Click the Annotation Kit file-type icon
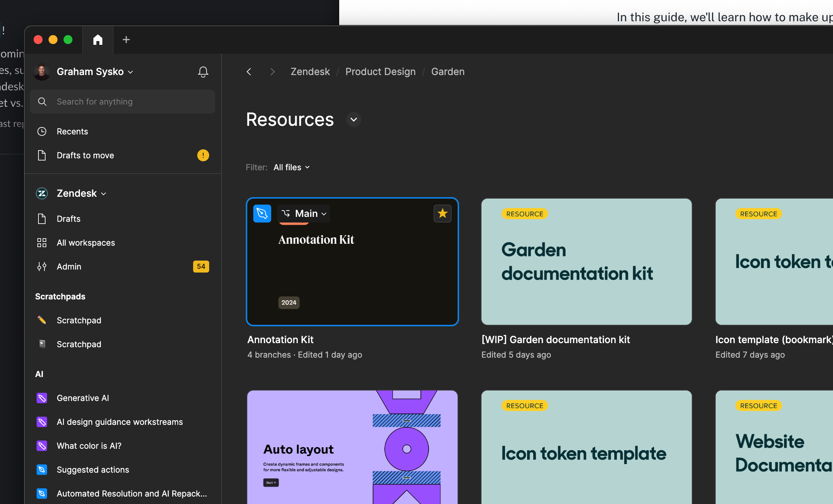Screen dimensions: 833x504 tap(262, 214)
